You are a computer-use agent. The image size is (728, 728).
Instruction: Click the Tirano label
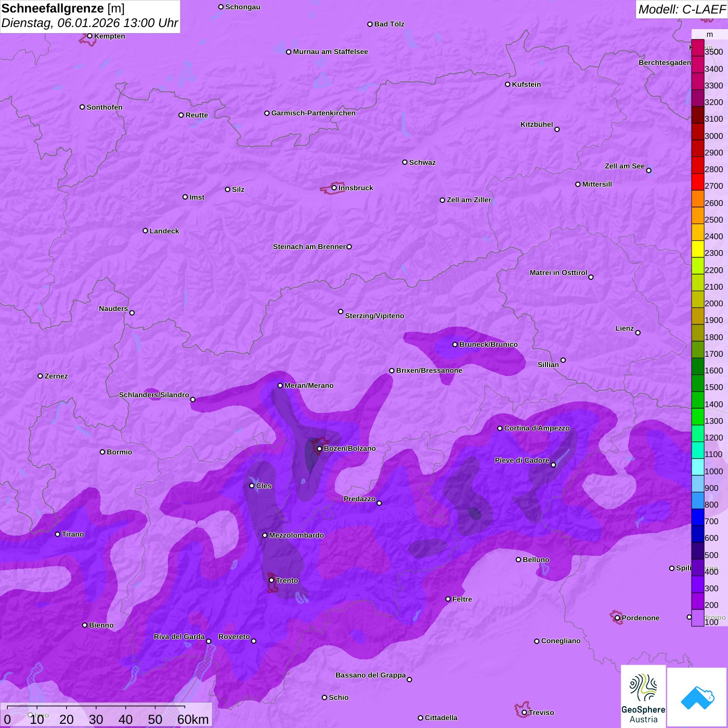point(73,534)
